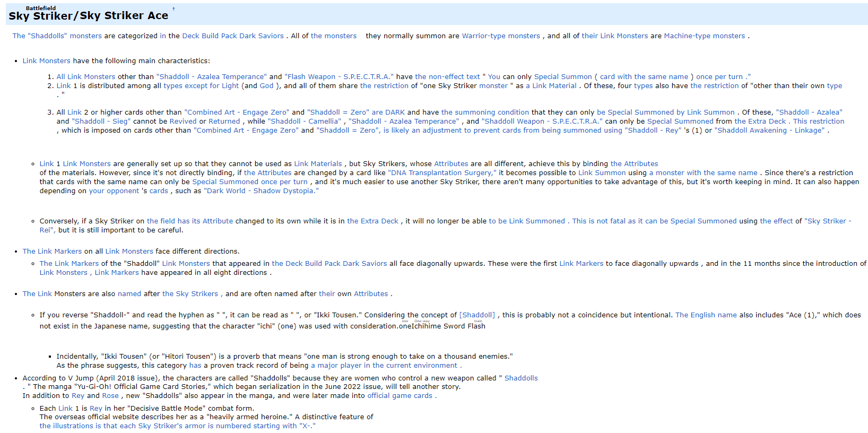Open '"Flash Weapon - S.P.E.C.T.R.A."' link
The width and height of the screenshot is (868, 433).
339,77
